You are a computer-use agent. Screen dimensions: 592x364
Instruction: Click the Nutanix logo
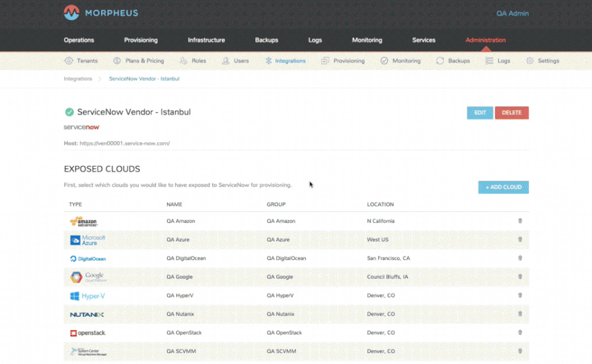click(x=87, y=314)
